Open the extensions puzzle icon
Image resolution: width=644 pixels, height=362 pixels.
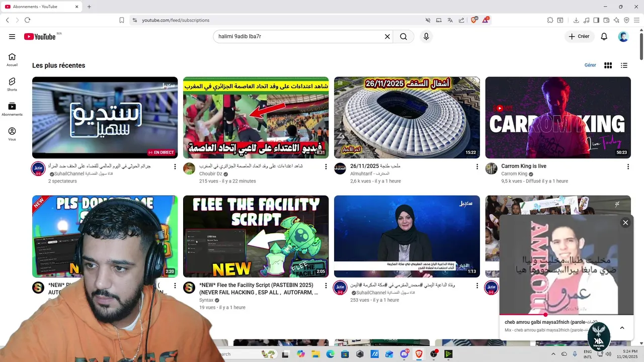[x=550, y=20]
